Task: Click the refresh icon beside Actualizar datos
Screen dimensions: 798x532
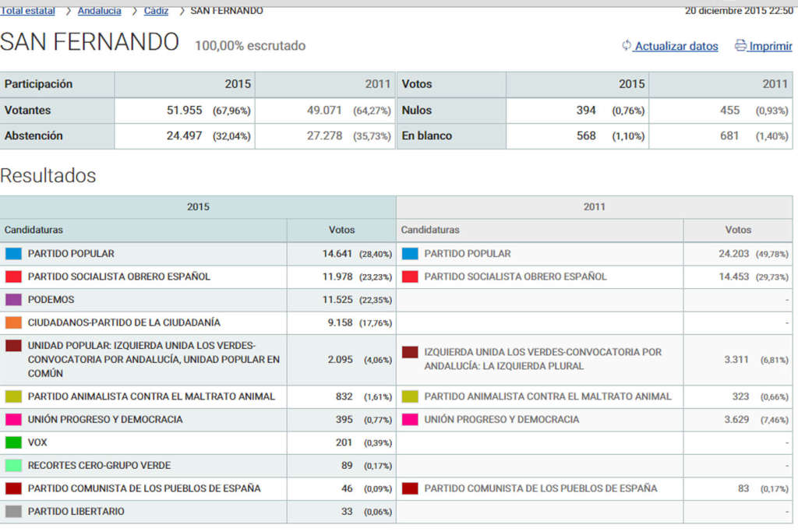Action: coord(627,46)
